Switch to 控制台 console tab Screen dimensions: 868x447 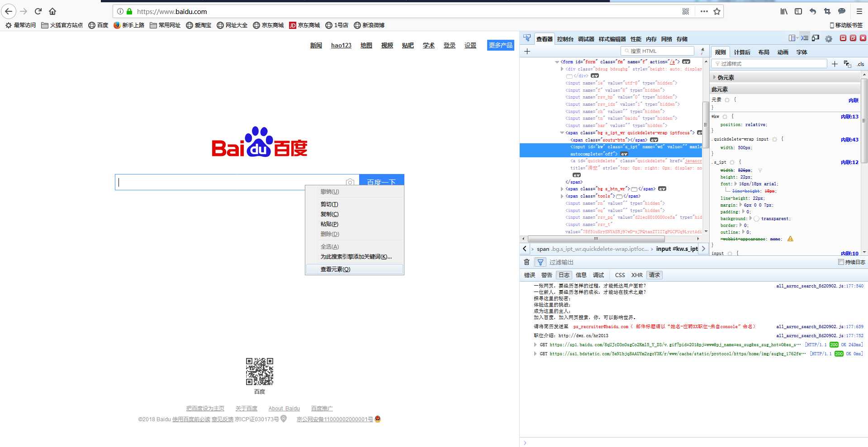(x=565, y=39)
